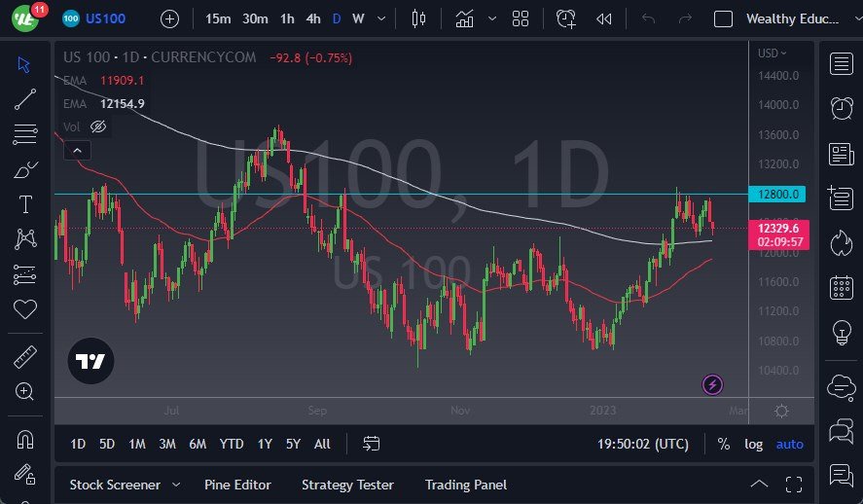Screen dimensions: 863x504
Task: Toggle the auto scale option
Action: (x=789, y=444)
